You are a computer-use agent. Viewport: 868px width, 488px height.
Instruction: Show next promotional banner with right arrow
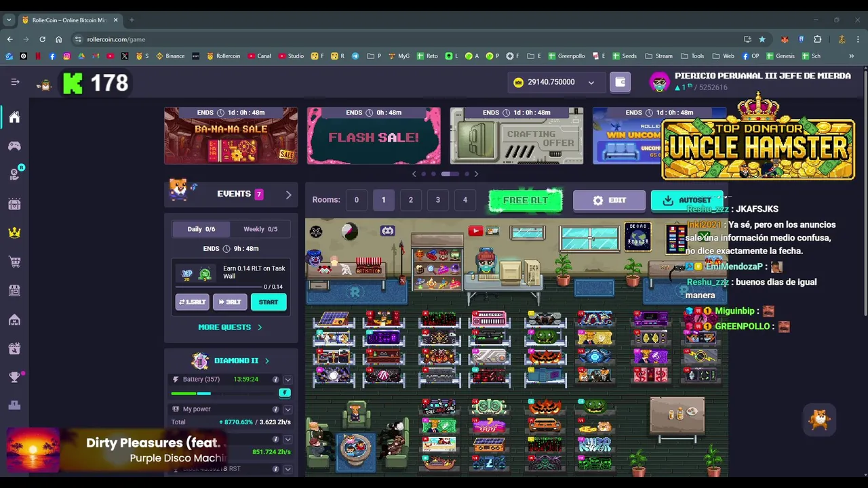(x=476, y=174)
